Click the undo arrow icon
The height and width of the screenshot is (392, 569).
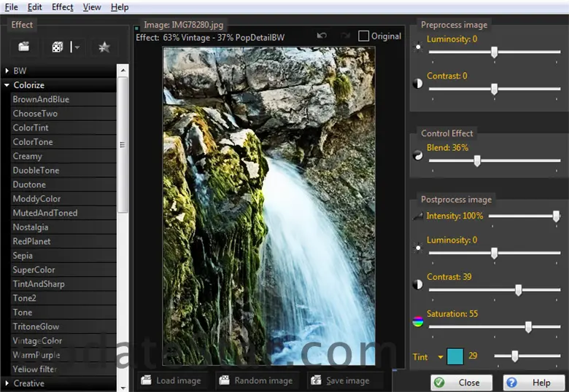tap(322, 36)
